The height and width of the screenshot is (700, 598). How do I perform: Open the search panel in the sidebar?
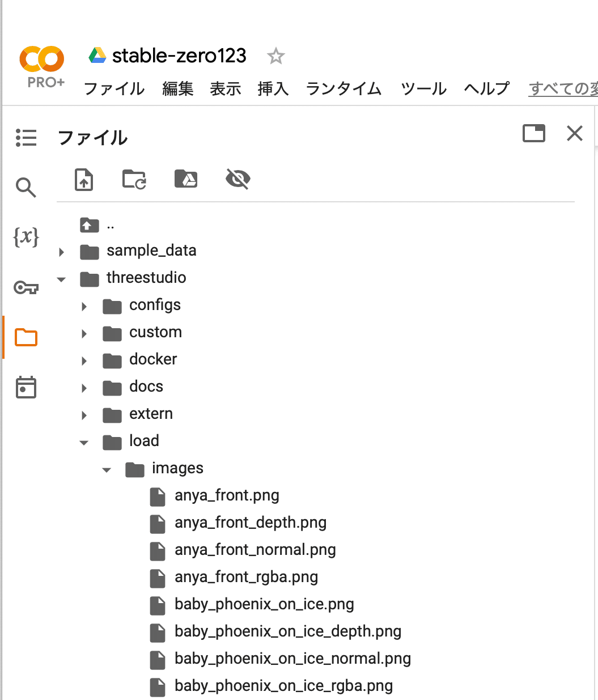(x=26, y=187)
